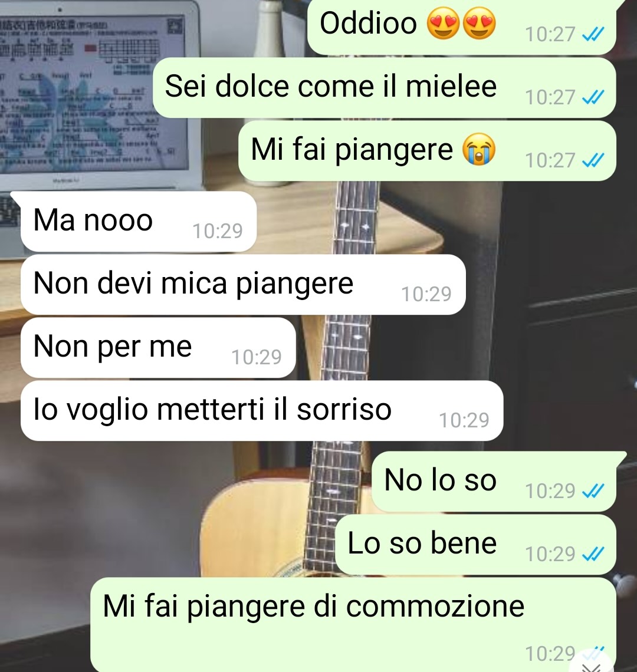The image size is (637, 672).
Task: Jump to latest with scroll-down chevron button
Action: tap(592, 665)
